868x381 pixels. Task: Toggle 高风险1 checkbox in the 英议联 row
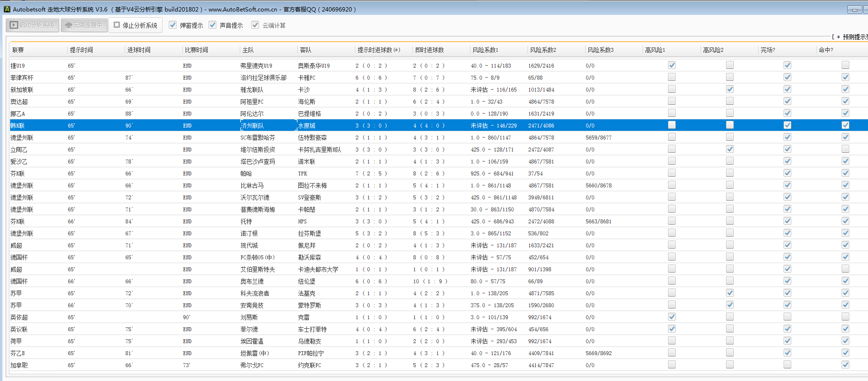click(672, 329)
